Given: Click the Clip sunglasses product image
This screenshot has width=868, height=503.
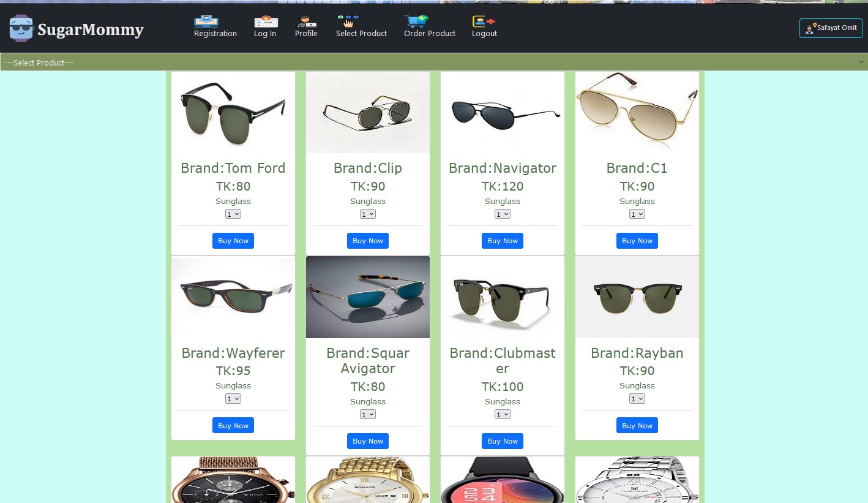Looking at the screenshot, I should pos(368,112).
